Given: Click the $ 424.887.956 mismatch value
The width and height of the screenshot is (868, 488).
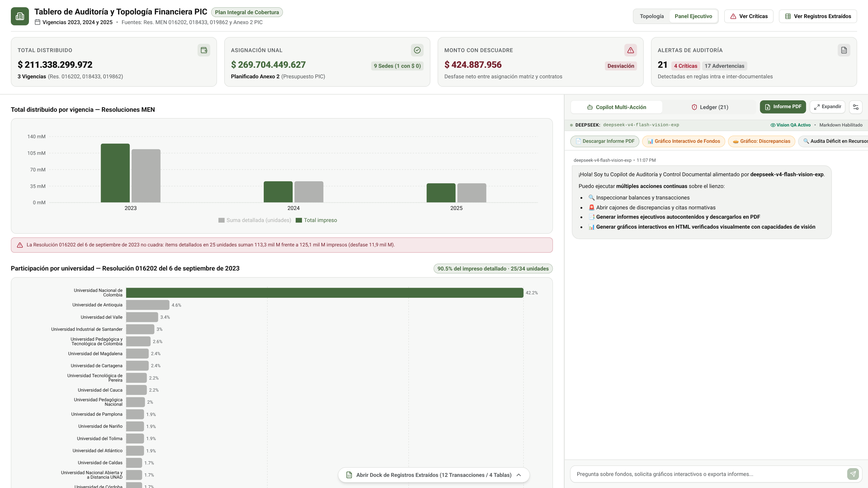Looking at the screenshot, I should coord(473,65).
